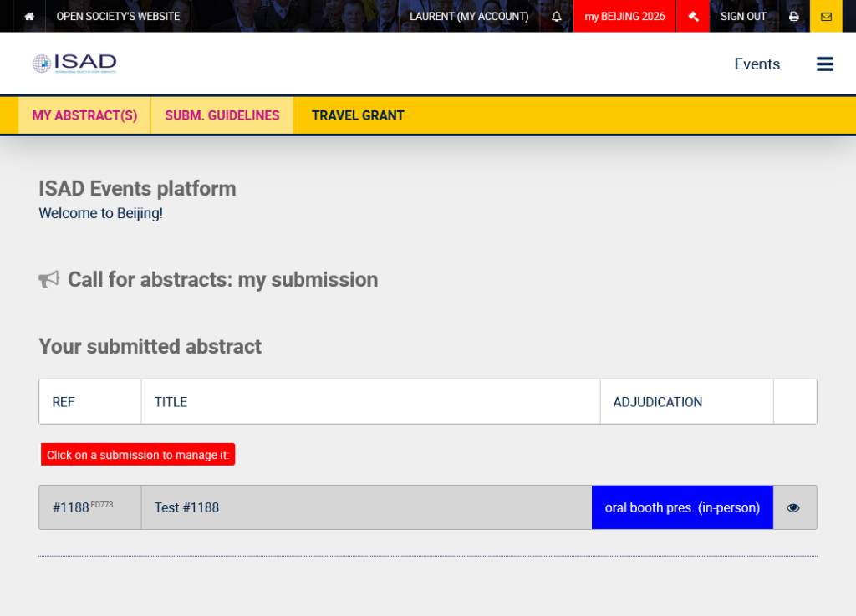Select the TRAVEL GRANT tab
856x616 pixels.
click(x=358, y=115)
